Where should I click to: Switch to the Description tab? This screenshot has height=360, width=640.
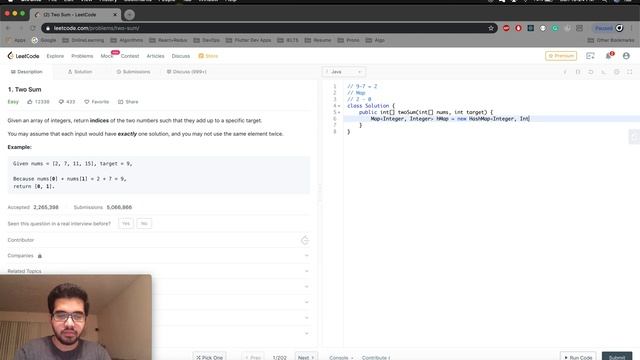point(27,72)
